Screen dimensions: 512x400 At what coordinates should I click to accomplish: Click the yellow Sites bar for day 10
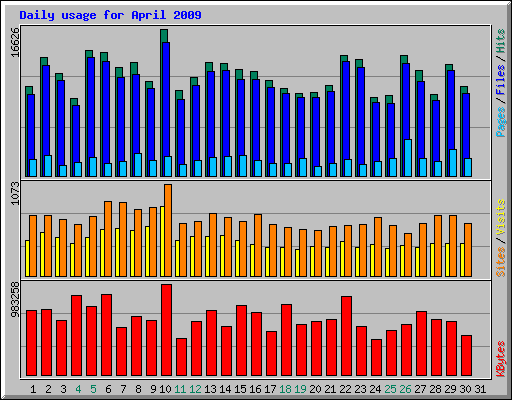click(162, 241)
